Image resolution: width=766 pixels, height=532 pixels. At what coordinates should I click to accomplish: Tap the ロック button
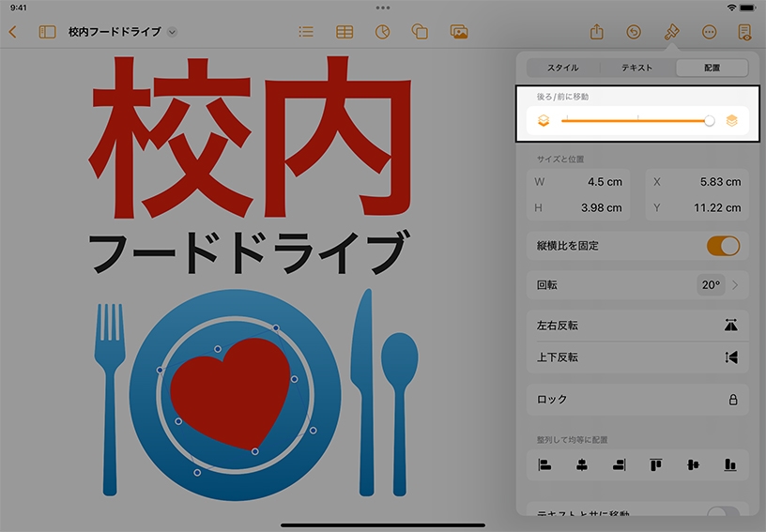click(636, 400)
